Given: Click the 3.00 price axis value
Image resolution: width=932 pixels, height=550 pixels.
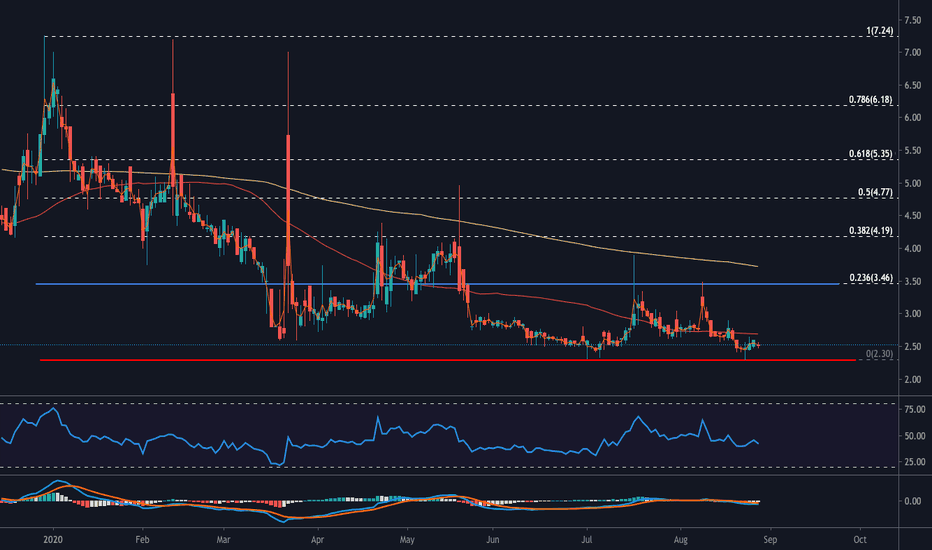Looking at the screenshot, I should (x=912, y=314).
